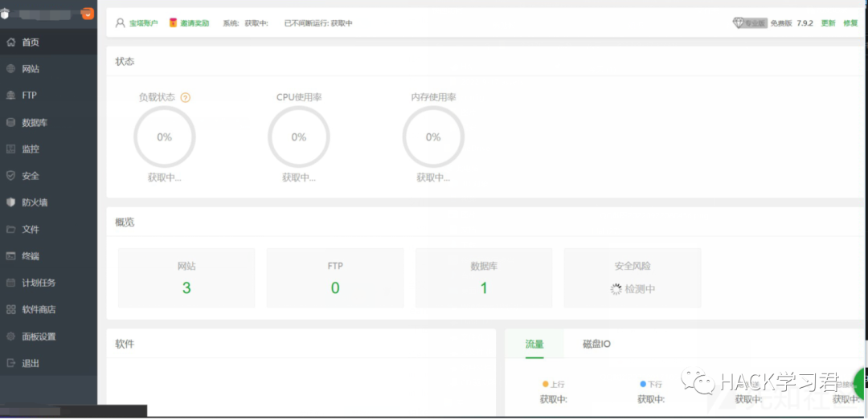
Task: Click the 内存使用率 circular gauge
Action: pos(433,137)
